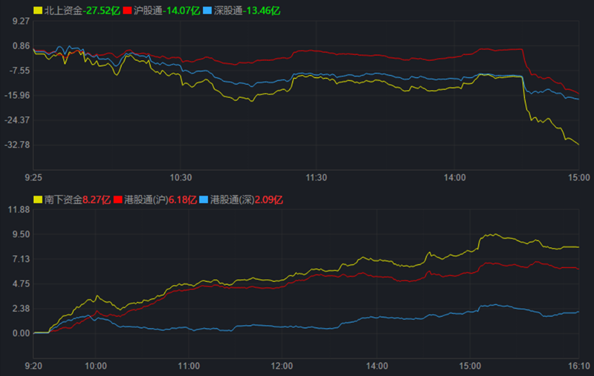This screenshot has width=594, height=376.
Task: Toggle the 沪股通 series label
Action: 148,11
